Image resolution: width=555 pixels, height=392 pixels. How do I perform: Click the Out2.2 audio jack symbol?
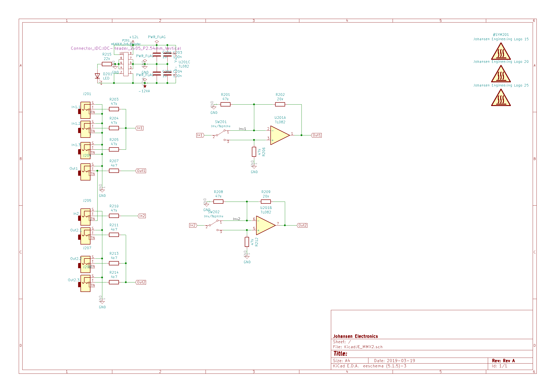coord(85,264)
